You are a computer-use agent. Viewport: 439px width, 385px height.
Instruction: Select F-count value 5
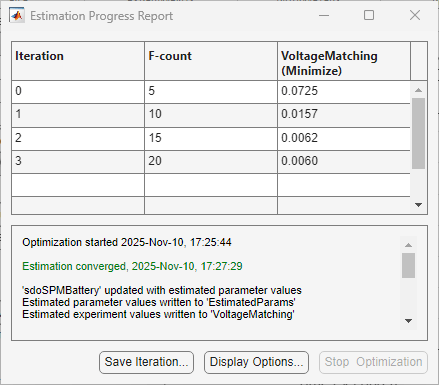211,92
